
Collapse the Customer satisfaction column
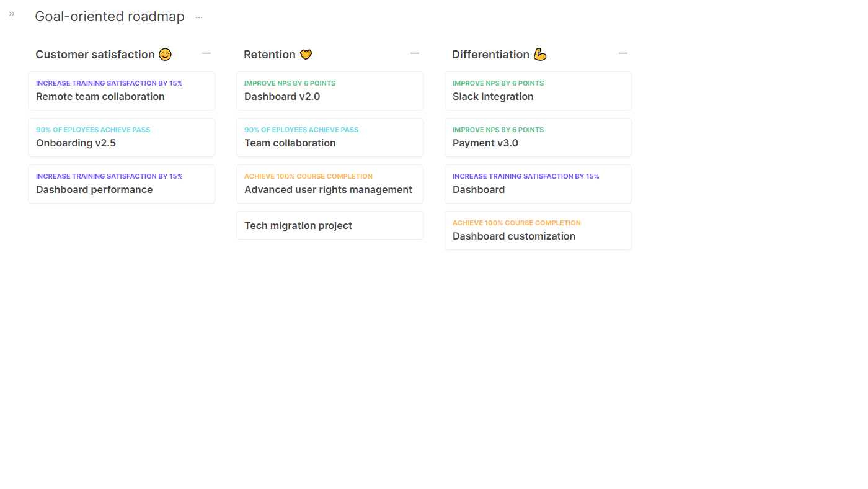206,53
